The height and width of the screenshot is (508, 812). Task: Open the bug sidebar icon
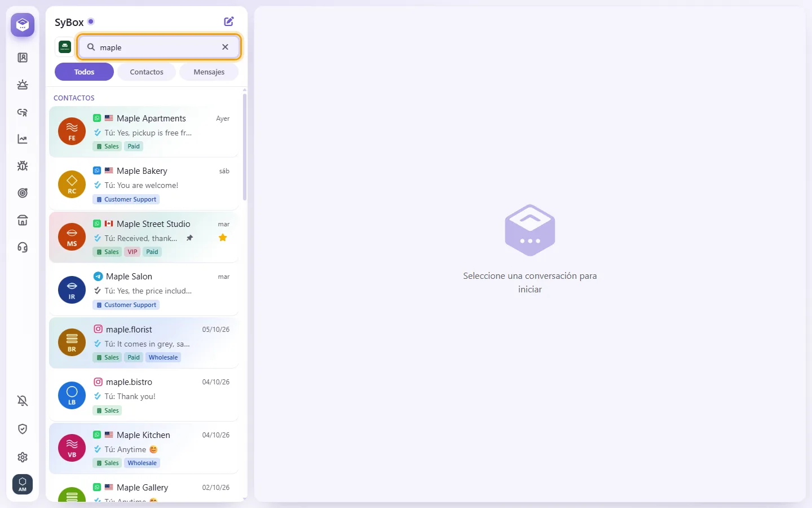pyautogui.click(x=23, y=166)
